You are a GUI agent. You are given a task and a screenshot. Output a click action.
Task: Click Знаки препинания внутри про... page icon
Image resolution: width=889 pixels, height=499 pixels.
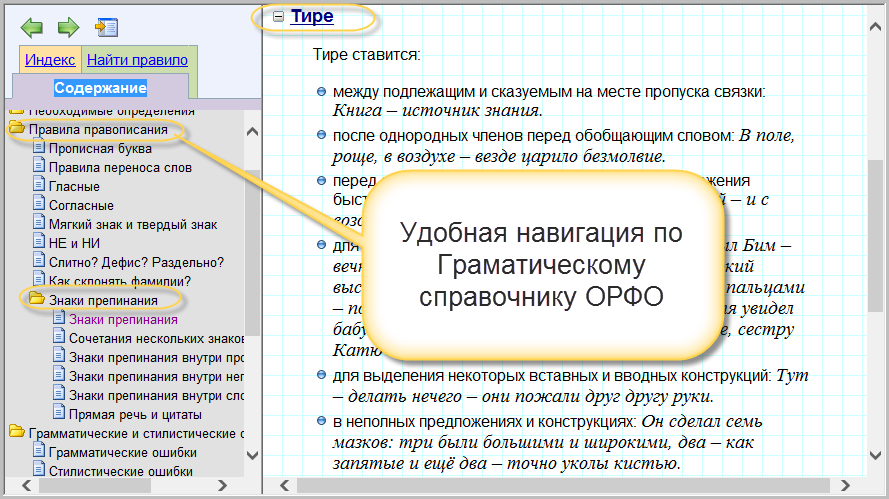coord(59,356)
